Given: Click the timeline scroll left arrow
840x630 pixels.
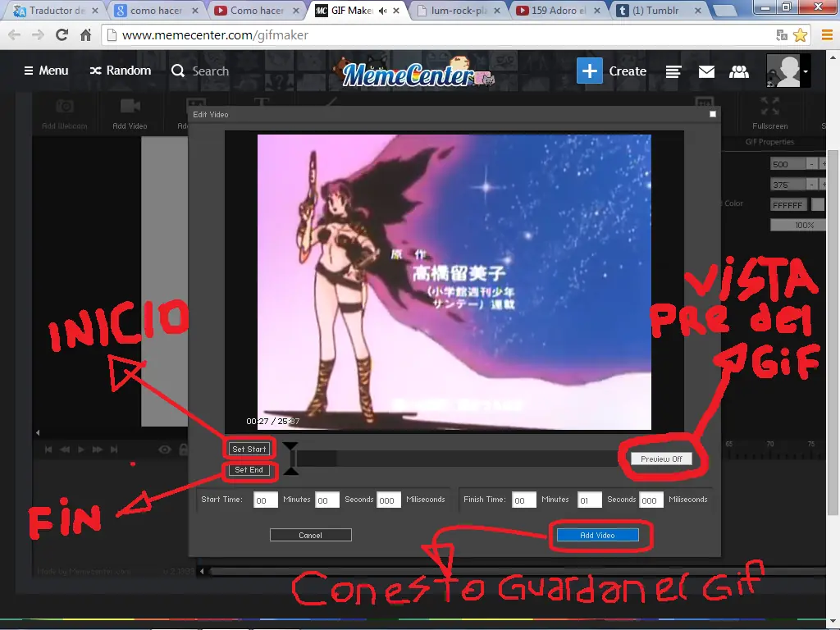Looking at the screenshot, I should point(202,571).
